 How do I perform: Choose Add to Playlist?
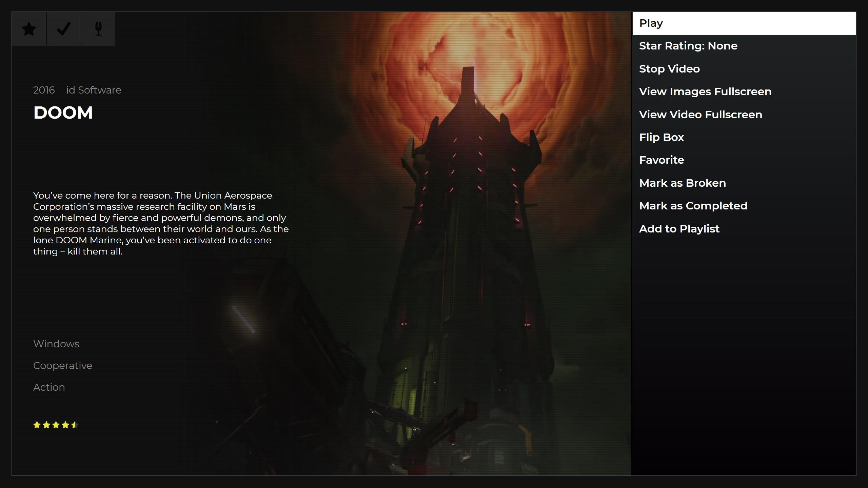[744, 229]
